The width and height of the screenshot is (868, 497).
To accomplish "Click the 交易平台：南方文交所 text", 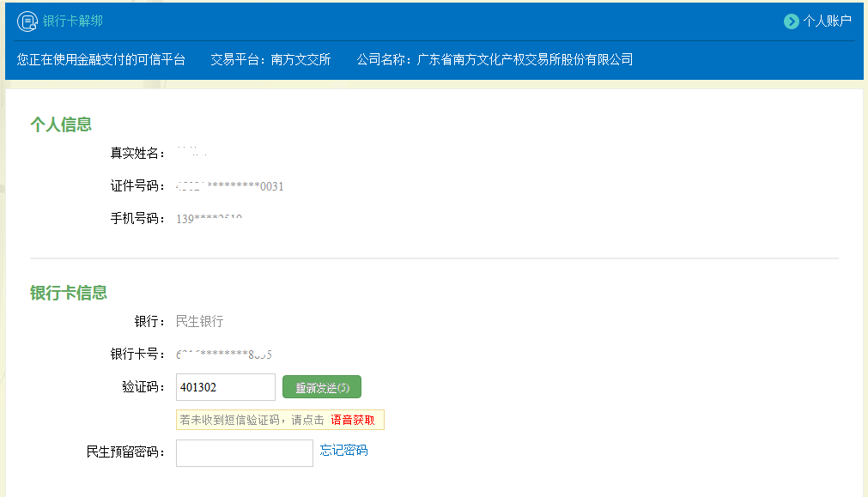I will coord(270,60).
